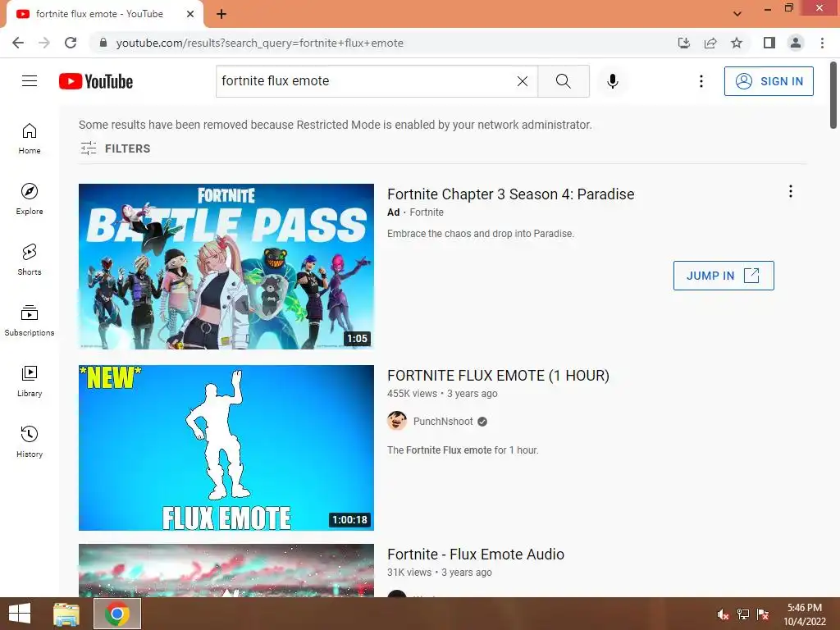This screenshot has width=840, height=630.
Task: Go to Home in the sidebar
Action: (30, 138)
